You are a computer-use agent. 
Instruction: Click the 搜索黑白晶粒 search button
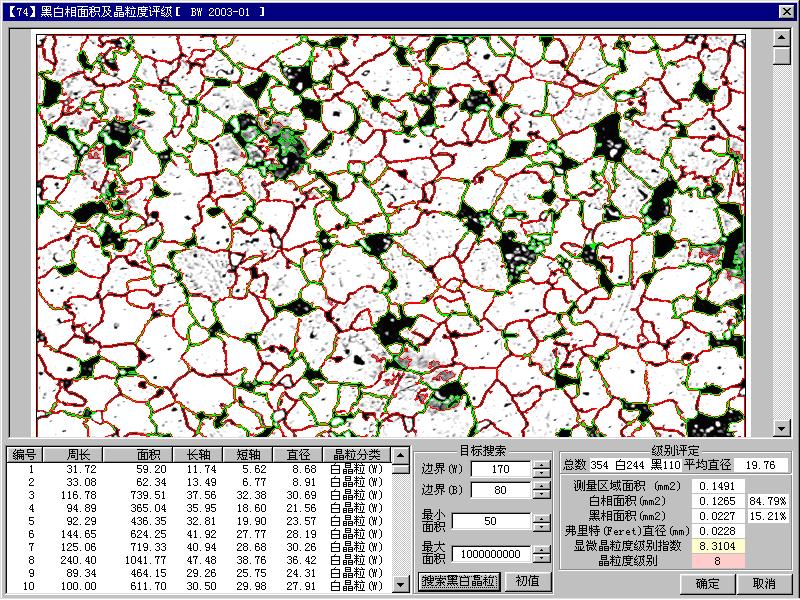point(458,581)
